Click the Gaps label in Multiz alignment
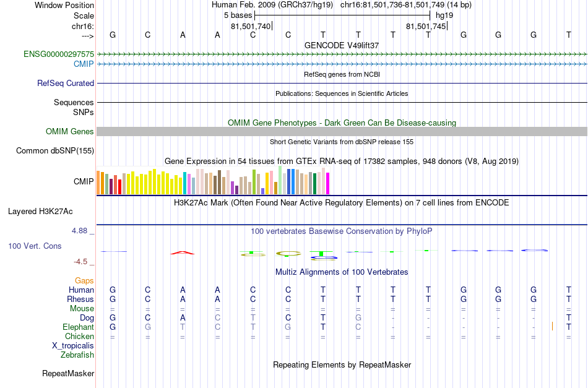 (84, 280)
